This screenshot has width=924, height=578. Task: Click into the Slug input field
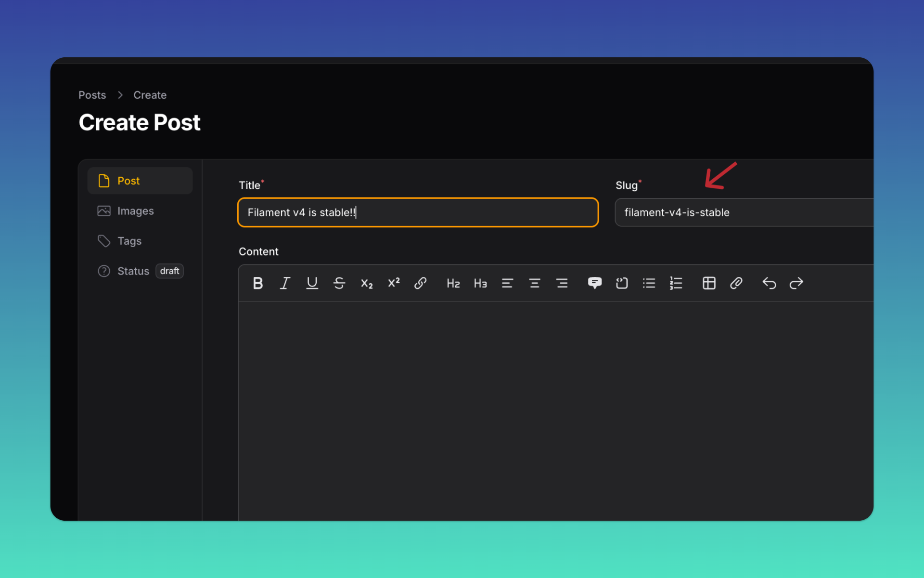744,212
